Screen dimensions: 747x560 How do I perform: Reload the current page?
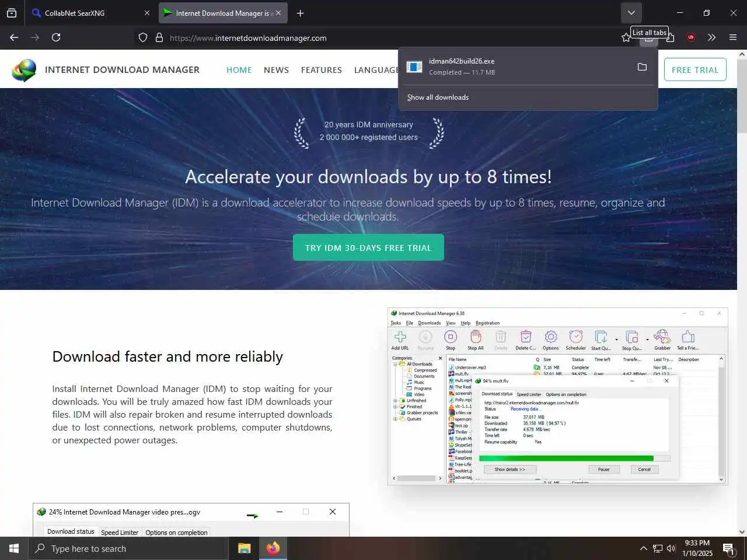(56, 37)
